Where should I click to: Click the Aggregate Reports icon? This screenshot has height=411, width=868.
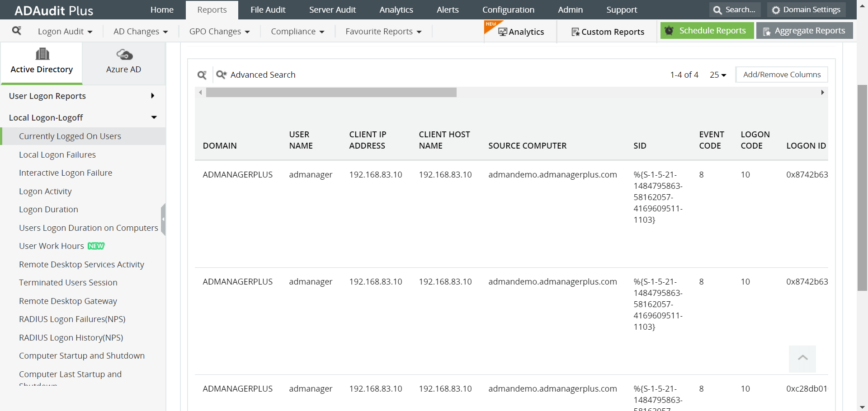click(766, 31)
